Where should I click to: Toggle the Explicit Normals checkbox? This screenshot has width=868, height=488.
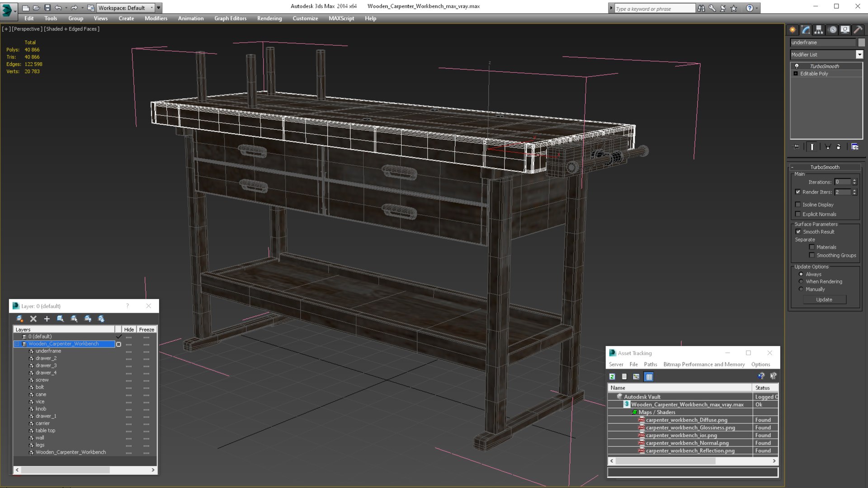(798, 214)
